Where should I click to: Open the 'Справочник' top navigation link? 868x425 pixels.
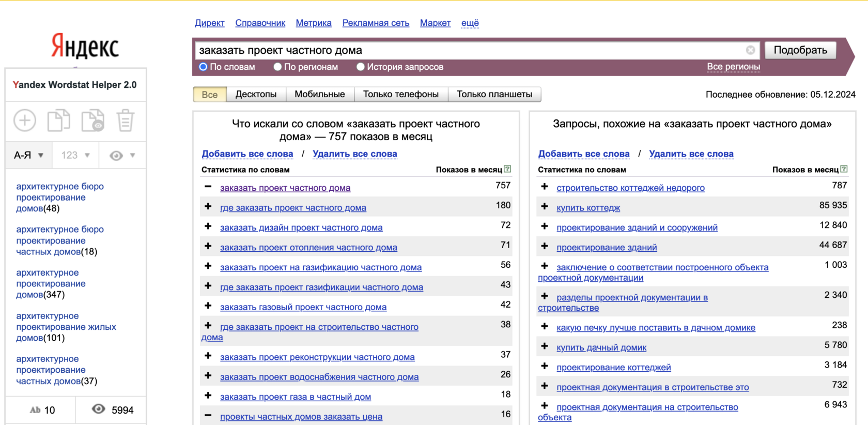click(x=260, y=23)
